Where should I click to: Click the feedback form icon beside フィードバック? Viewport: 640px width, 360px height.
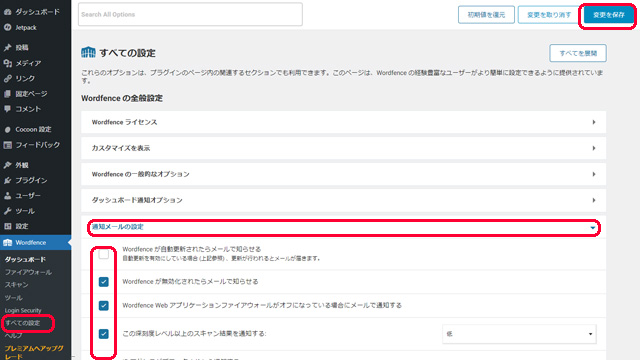(7, 145)
